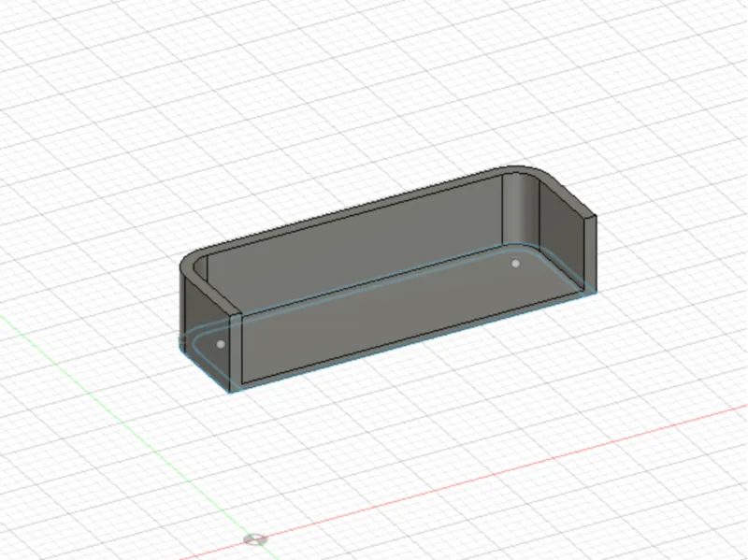This screenshot has width=748, height=560.
Task: Select the origin point marker on the grid
Action: coord(255,539)
